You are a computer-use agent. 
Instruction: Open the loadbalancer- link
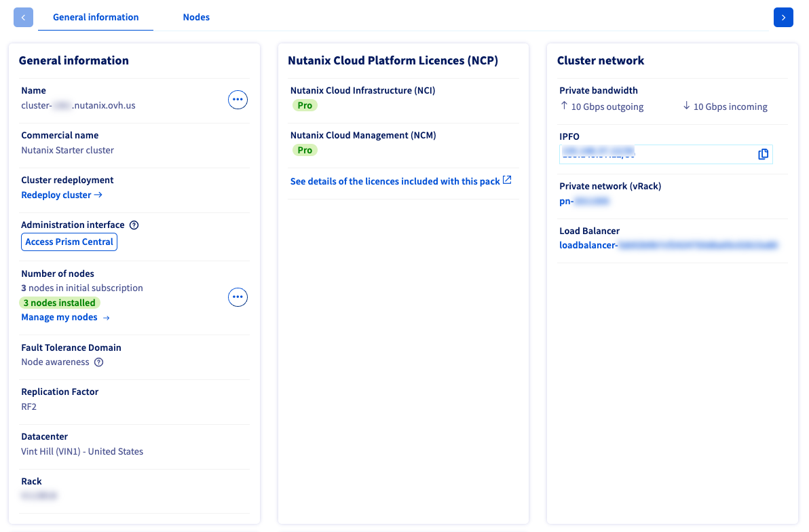pos(669,245)
